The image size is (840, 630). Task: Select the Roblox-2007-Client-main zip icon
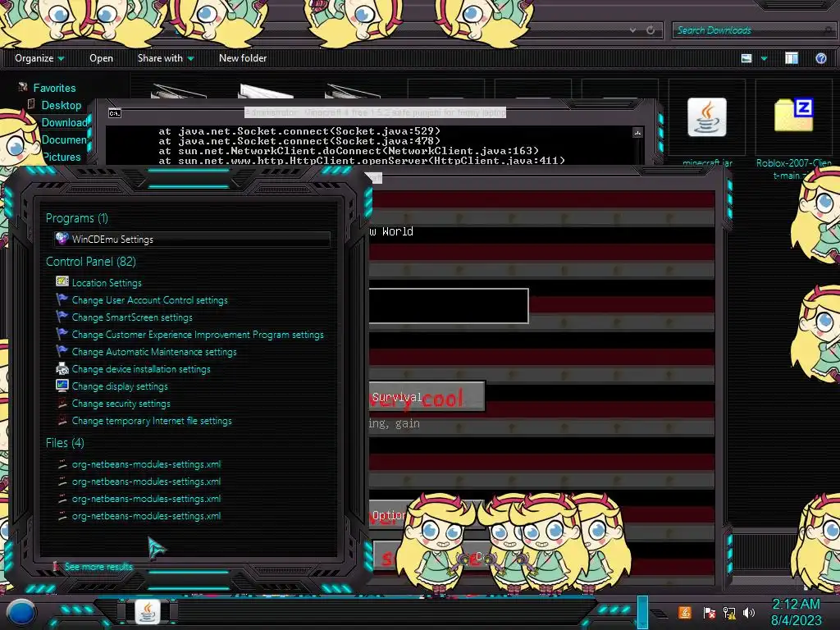click(x=794, y=115)
